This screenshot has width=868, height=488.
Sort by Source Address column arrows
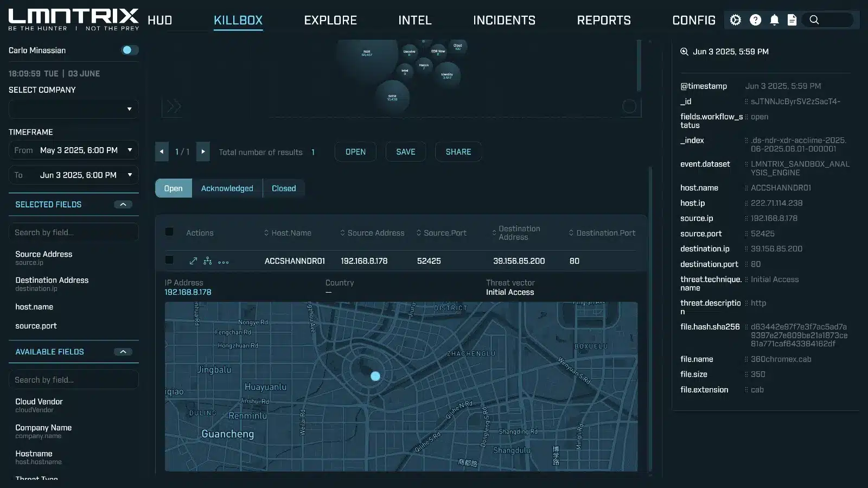click(x=342, y=233)
